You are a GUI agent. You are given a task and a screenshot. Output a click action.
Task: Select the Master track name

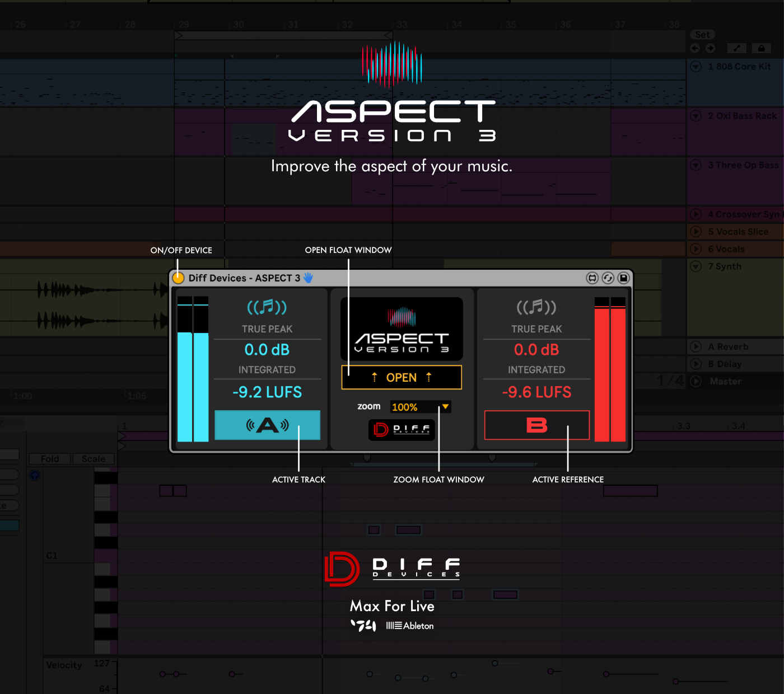pos(726,381)
